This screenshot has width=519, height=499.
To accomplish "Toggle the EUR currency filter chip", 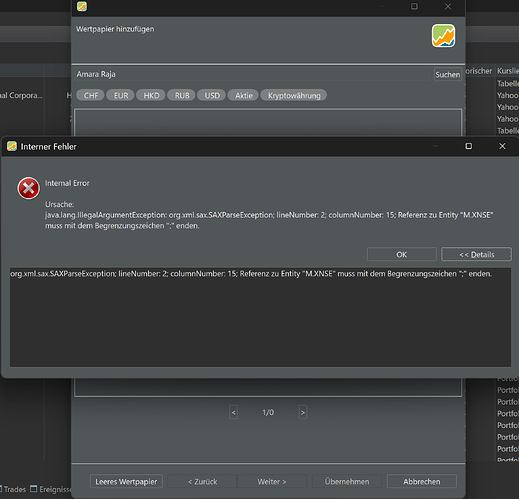I will [x=120, y=96].
